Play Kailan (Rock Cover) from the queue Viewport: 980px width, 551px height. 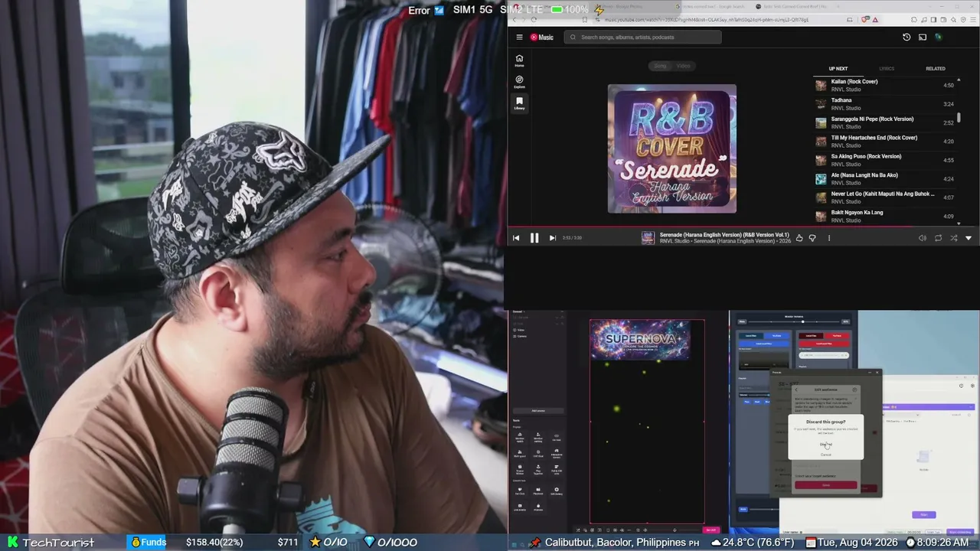tap(884, 85)
